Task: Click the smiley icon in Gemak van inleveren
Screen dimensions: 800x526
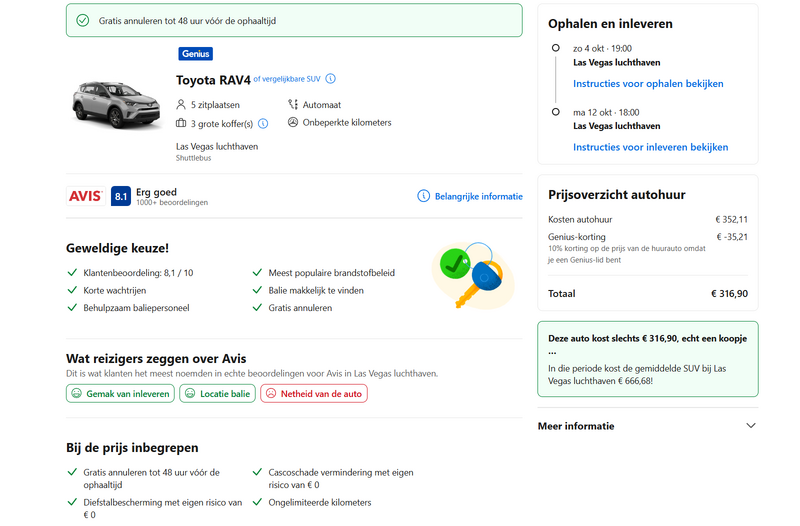Action: point(77,393)
